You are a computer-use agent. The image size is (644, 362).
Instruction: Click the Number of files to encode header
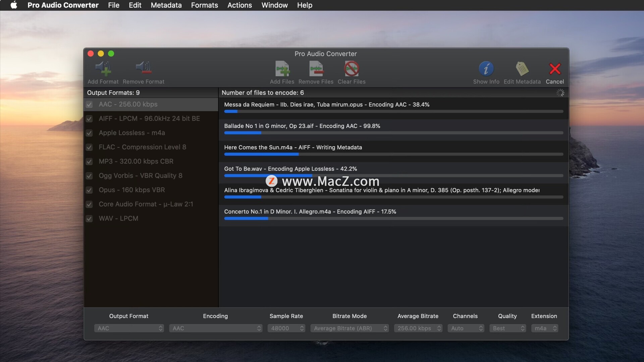coord(263,93)
